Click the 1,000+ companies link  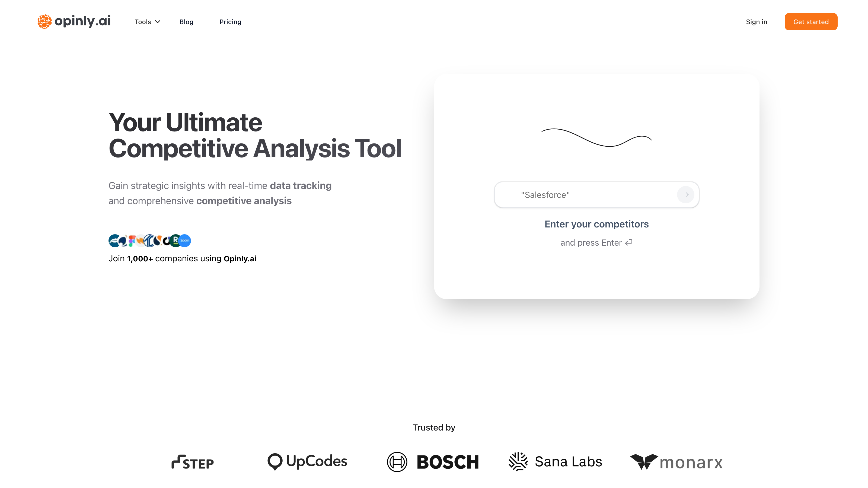coord(139,259)
